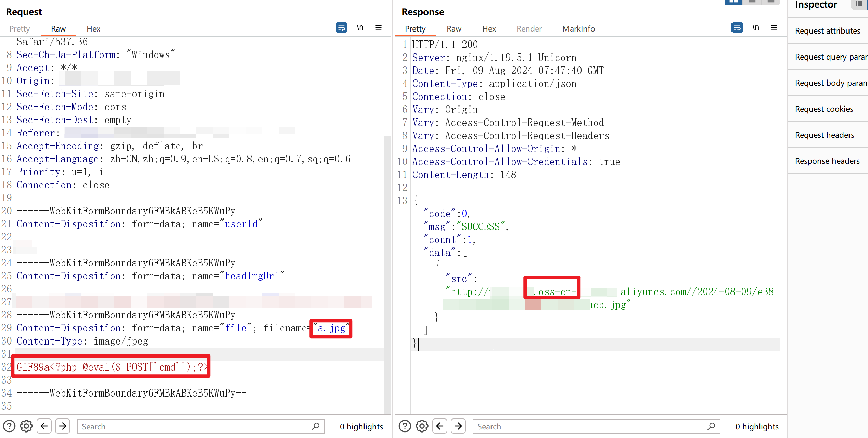Open the MarkInfo tab in Response
868x438 pixels.
tap(579, 29)
